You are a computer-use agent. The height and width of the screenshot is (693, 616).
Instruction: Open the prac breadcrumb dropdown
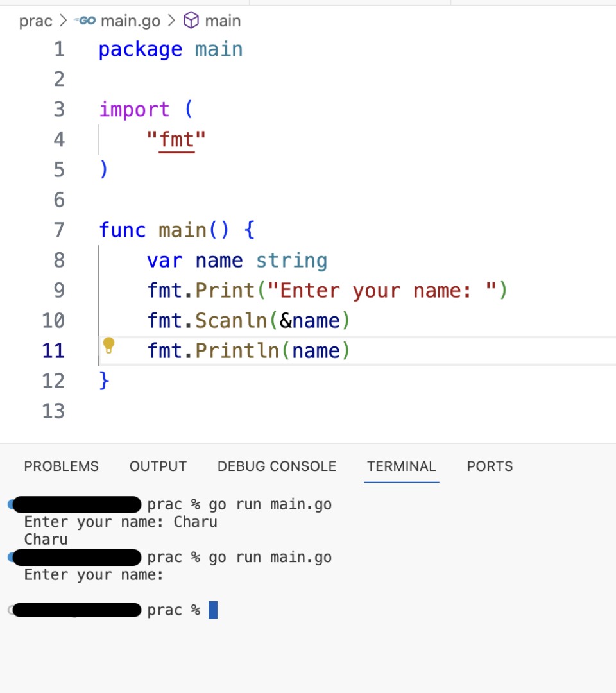point(35,21)
